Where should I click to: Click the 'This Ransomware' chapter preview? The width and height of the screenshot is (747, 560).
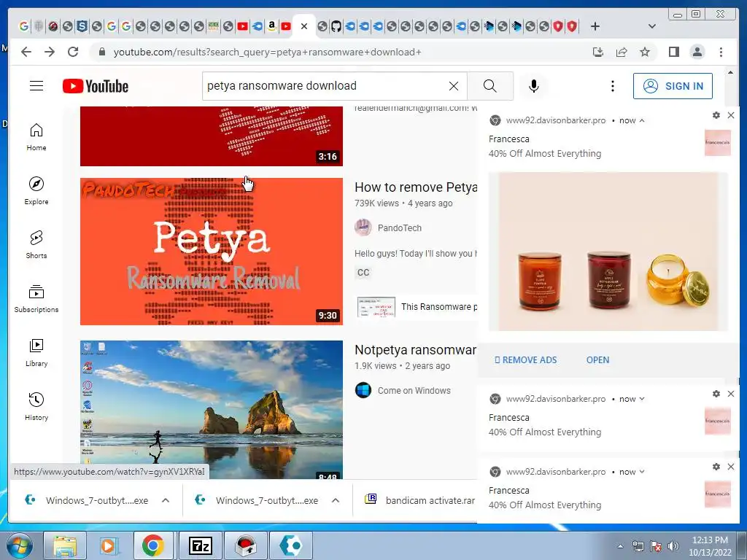point(417,307)
